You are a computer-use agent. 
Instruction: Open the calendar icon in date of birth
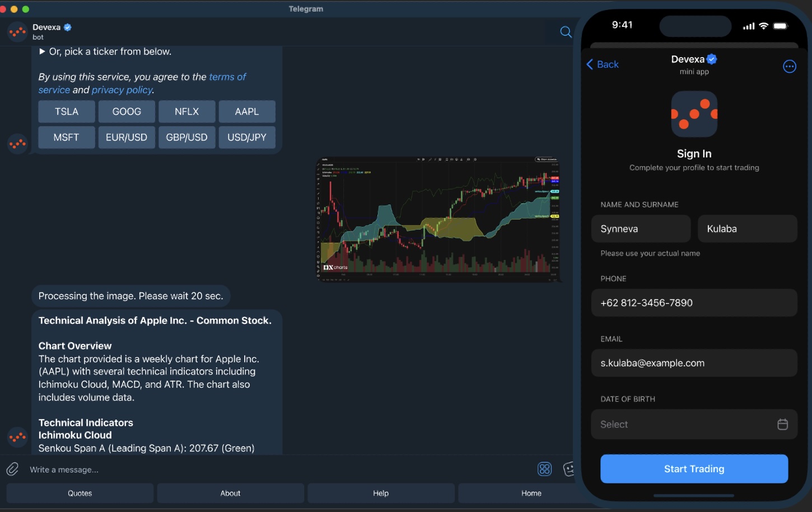pyautogui.click(x=782, y=424)
